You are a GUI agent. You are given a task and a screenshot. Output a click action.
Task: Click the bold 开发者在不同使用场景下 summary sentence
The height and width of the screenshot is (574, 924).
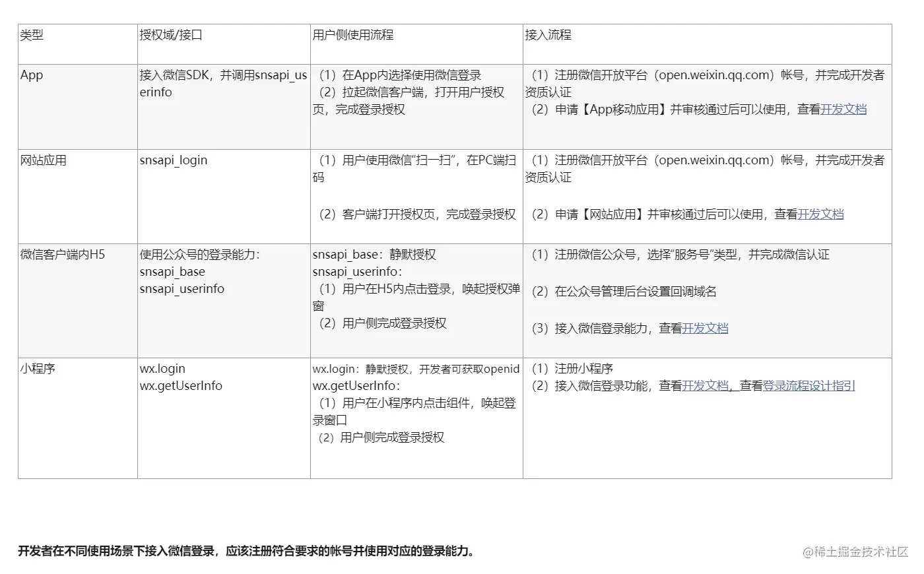coord(246,551)
